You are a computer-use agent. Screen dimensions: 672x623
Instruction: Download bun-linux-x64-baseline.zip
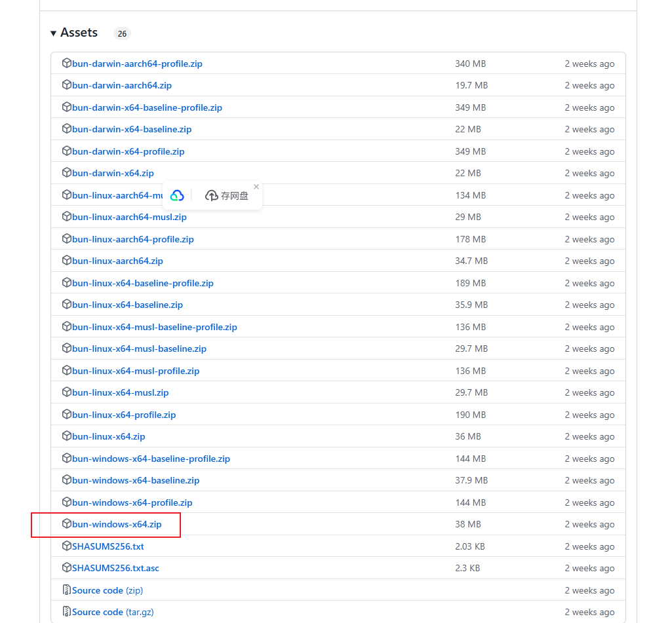[127, 305]
